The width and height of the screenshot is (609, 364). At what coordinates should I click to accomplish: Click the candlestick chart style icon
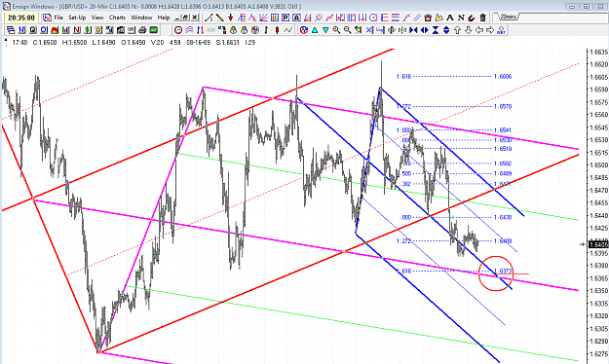[277, 30]
